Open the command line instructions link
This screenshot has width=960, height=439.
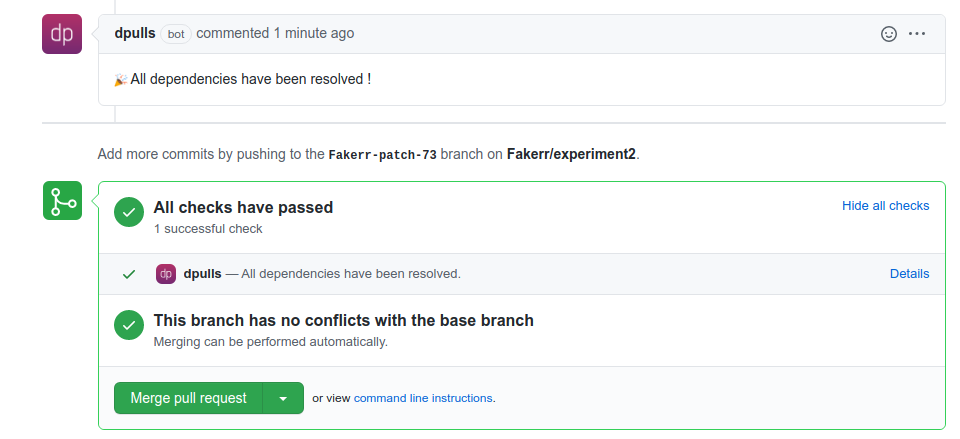(x=423, y=398)
